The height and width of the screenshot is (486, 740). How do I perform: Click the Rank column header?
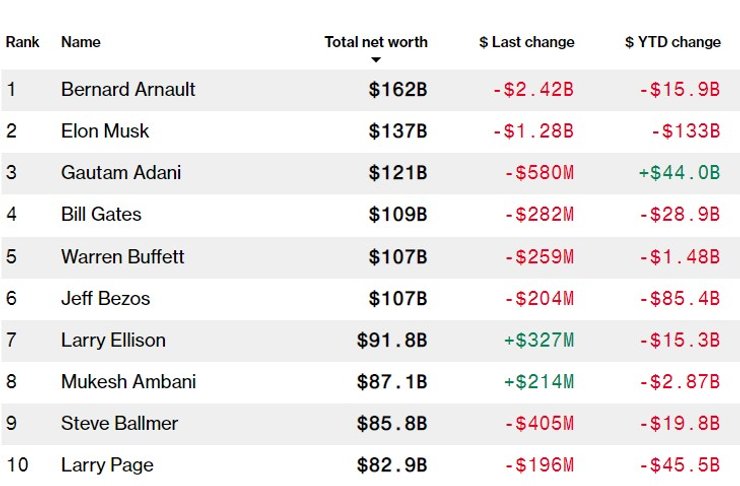pos(22,42)
